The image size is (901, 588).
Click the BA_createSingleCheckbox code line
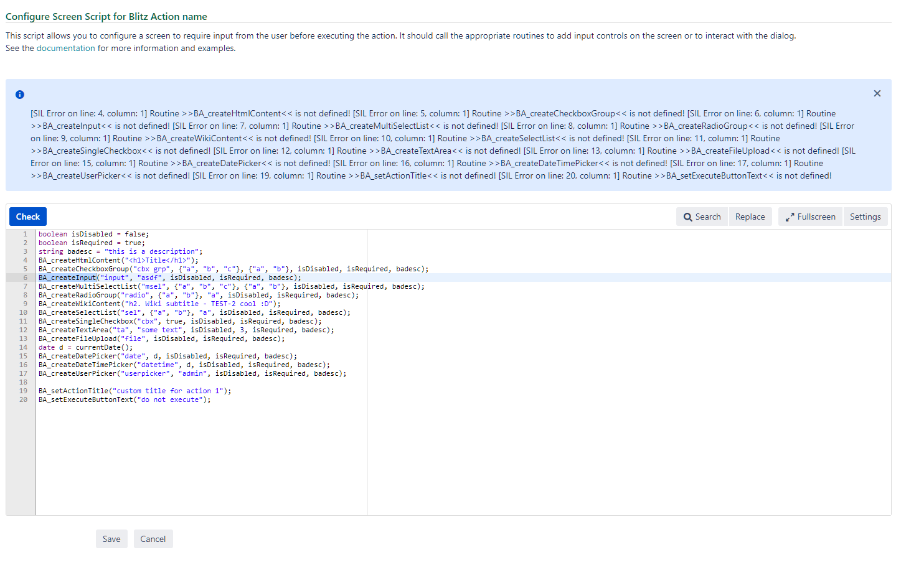pyautogui.click(x=180, y=321)
